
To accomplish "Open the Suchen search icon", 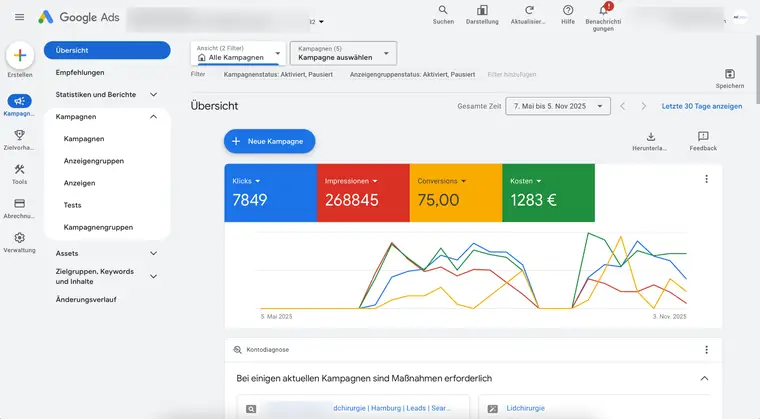I will click(443, 10).
